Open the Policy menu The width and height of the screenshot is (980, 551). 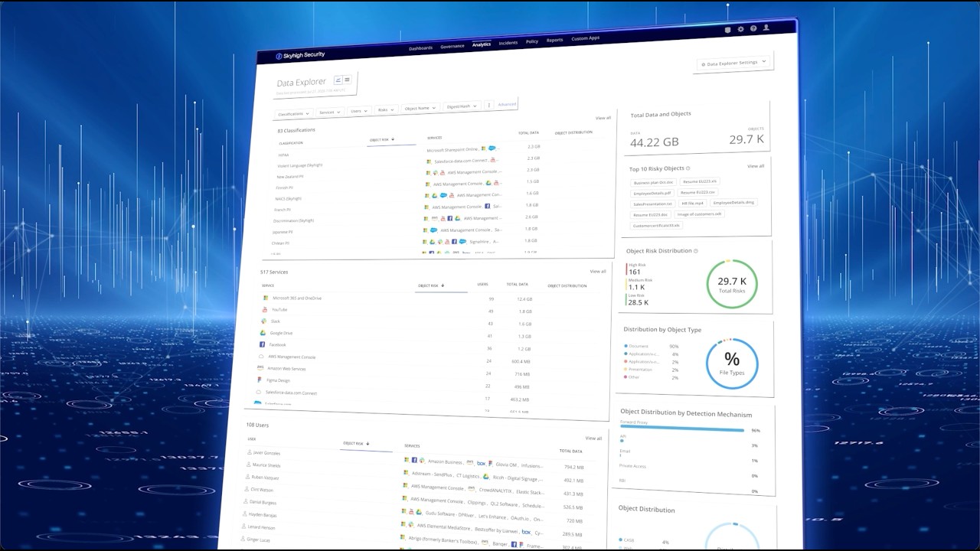click(532, 41)
